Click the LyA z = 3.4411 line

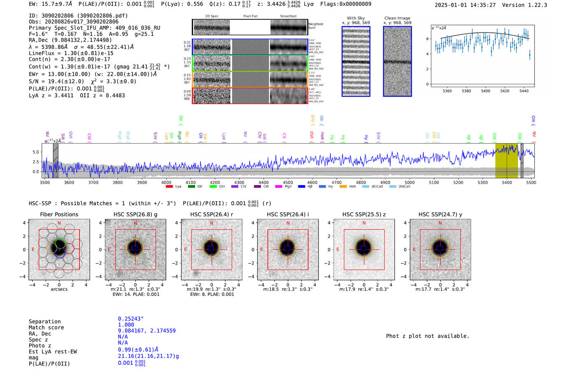[x=77, y=95]
